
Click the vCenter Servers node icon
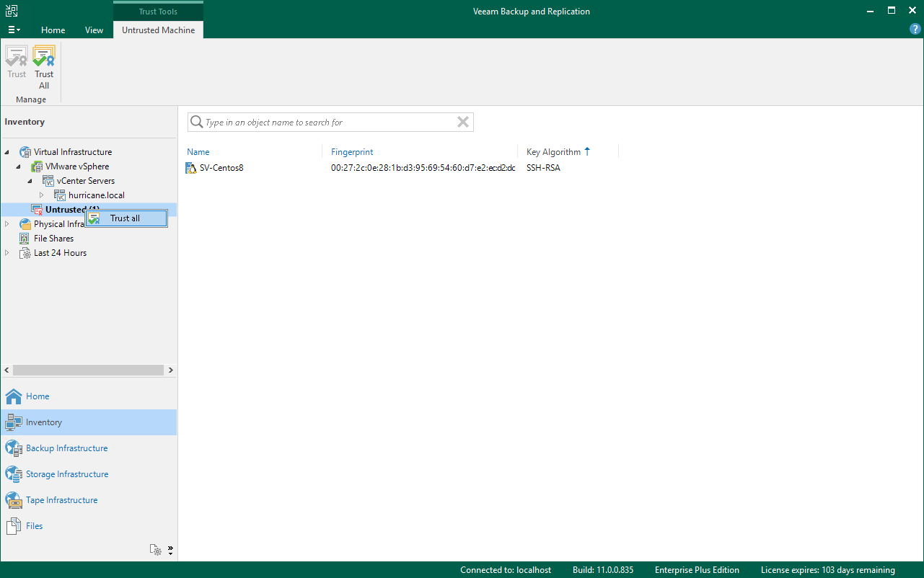pos(48,181)
